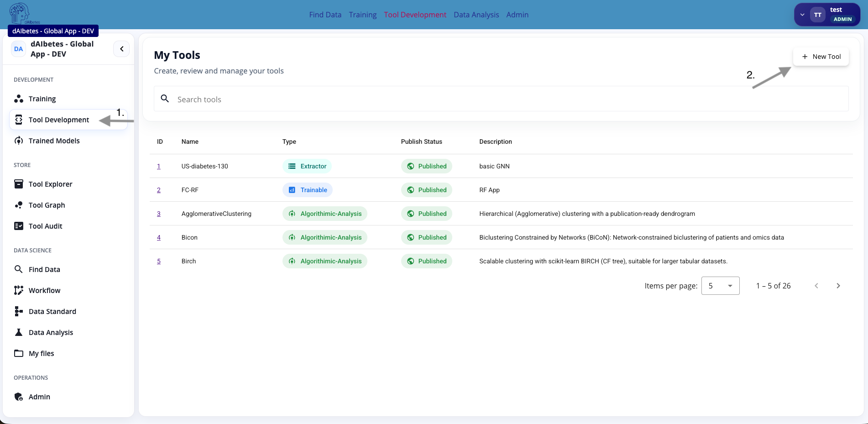Open Tool Development in the top navigation
Viewport: 868px width, 424px height.
[x=415, y=15]
